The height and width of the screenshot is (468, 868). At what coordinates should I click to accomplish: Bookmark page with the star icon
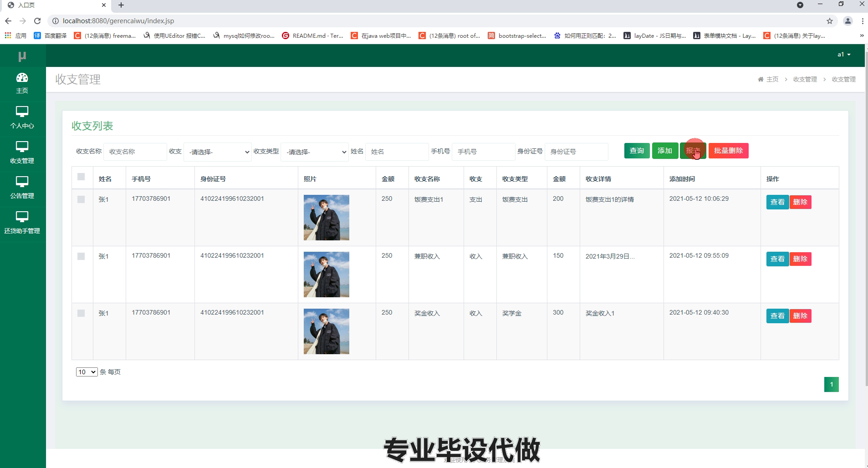tap(830, 21)
